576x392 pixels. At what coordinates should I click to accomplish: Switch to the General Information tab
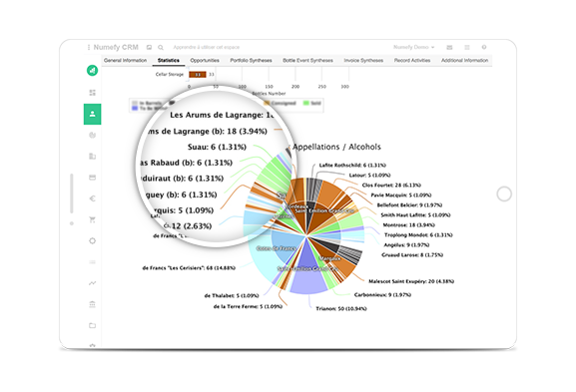point(125,60)
